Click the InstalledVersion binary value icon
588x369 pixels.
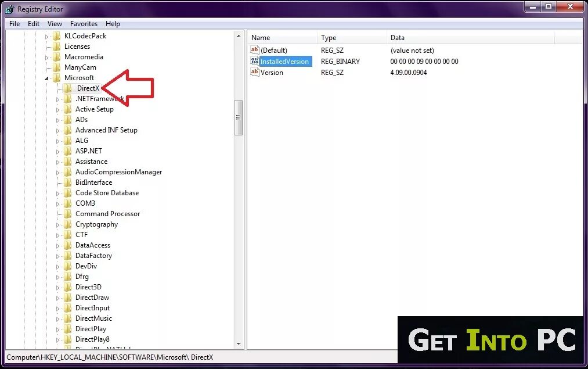(x=255, y=61)
